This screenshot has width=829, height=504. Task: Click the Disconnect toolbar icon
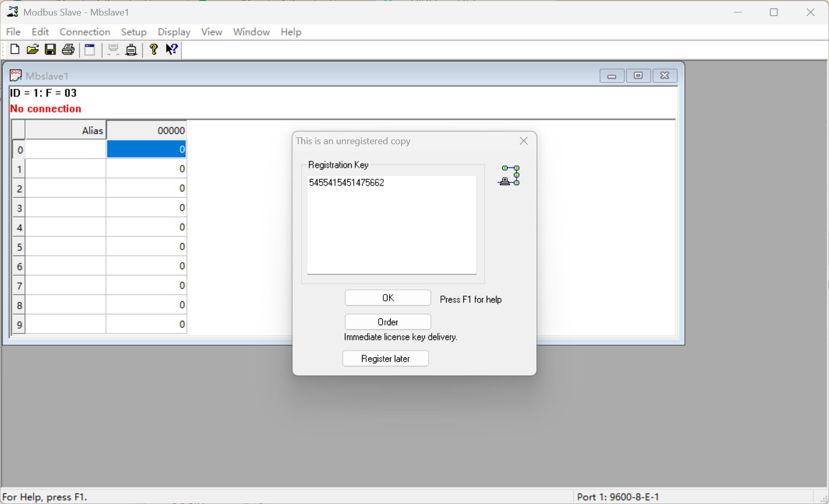(113, 49)
